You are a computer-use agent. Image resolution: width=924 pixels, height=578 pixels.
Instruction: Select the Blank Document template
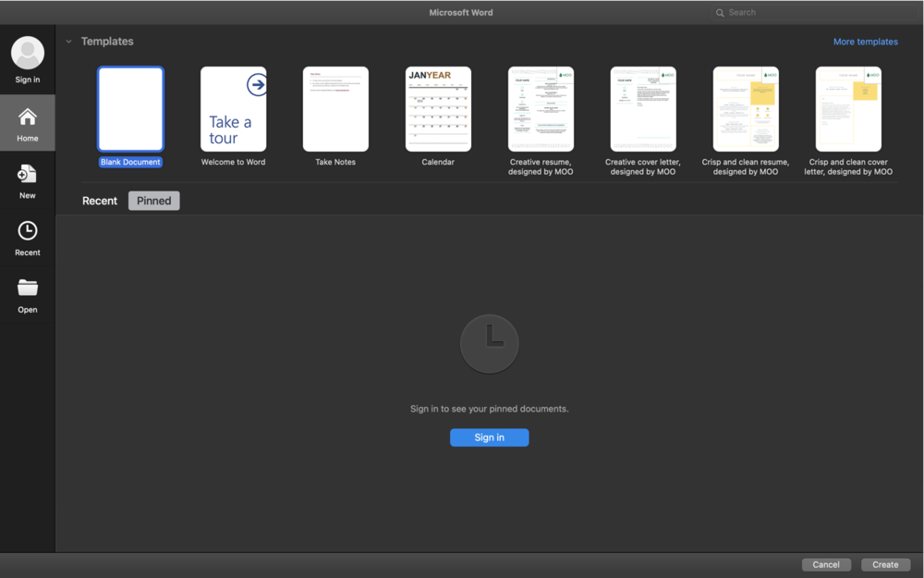point(129,108)
